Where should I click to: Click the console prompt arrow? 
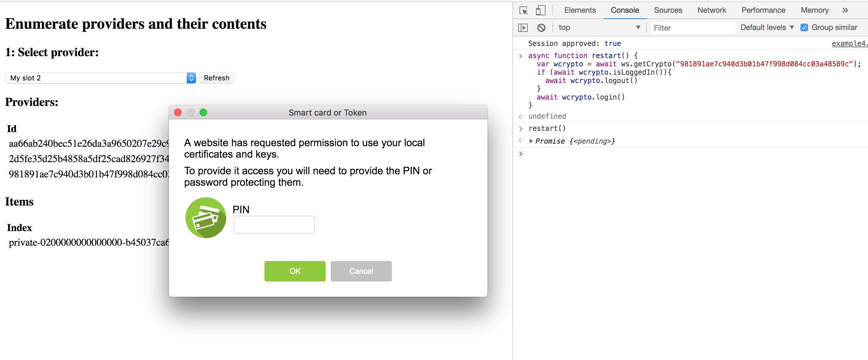click(521, 154)
